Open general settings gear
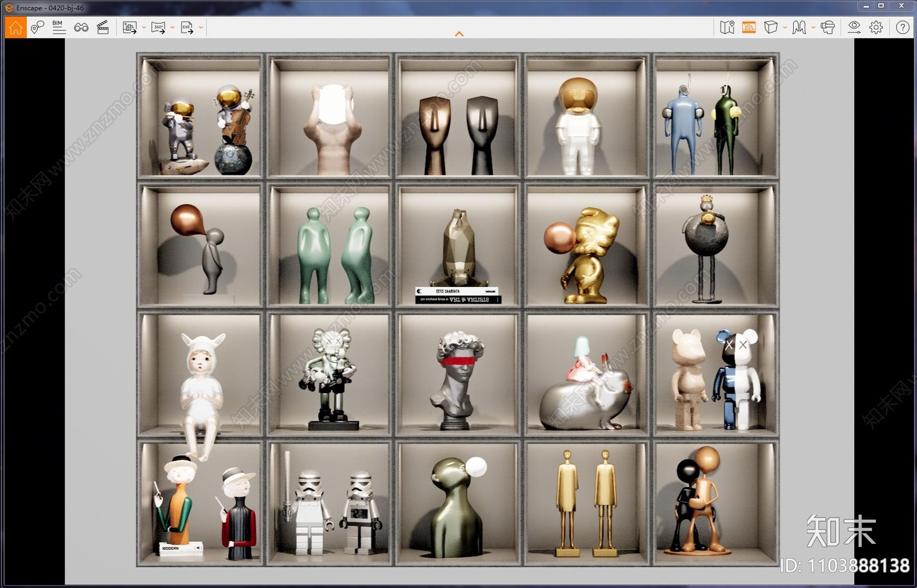 click(x=876, y=28)
